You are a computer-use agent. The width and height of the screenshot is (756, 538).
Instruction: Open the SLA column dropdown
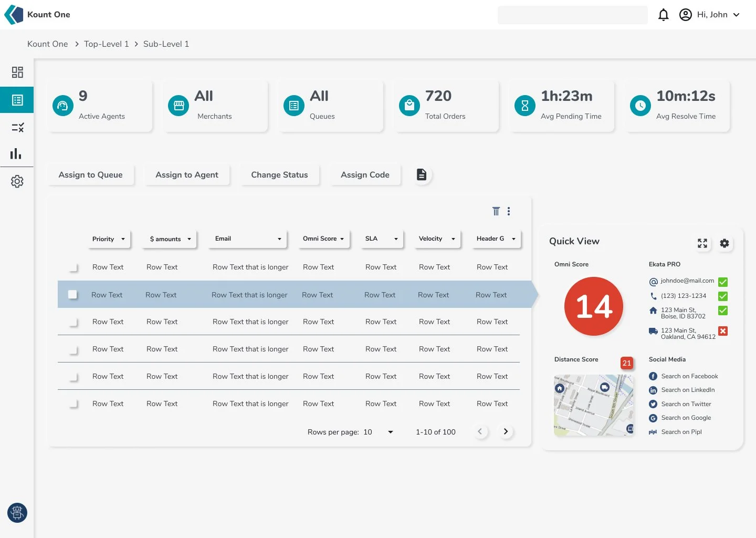[381, 239]
